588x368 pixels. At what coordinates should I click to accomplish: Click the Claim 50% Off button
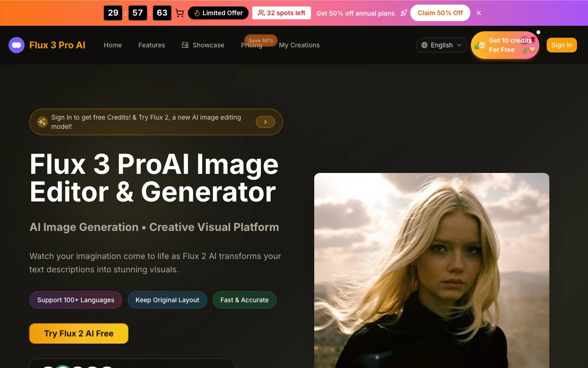(x=440, y=13)
